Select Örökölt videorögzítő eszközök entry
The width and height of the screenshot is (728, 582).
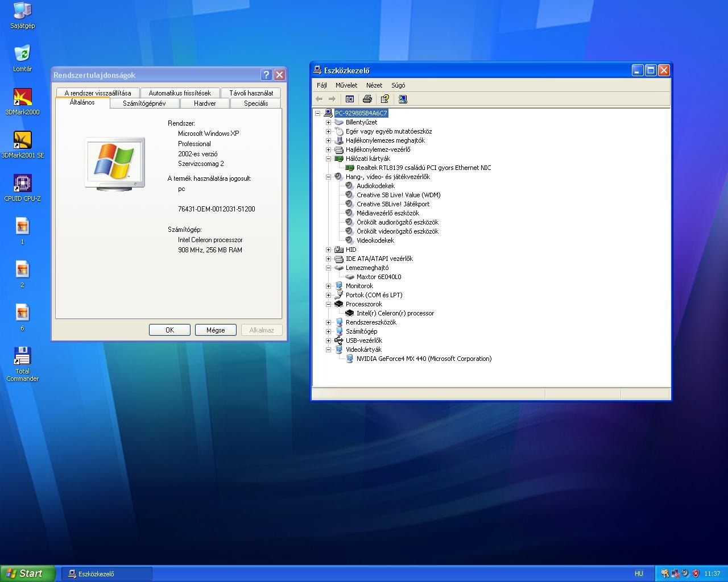pyautogui.click(x=398, y=231)
